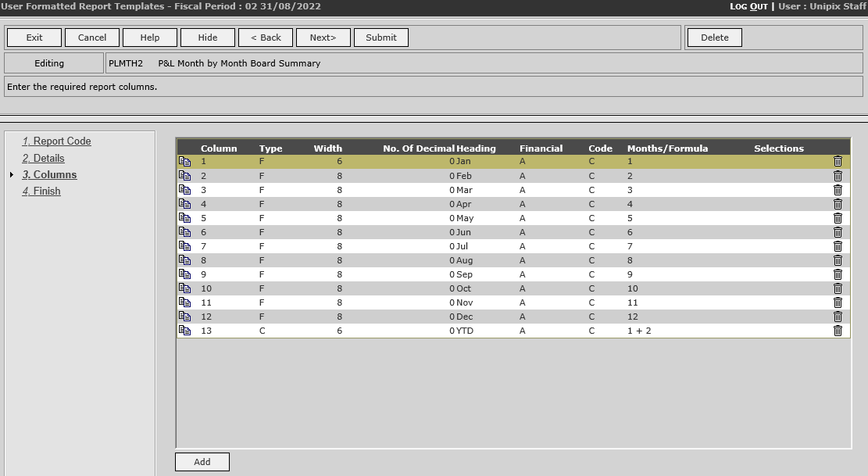This screenshot has width=868, height=476.
Task: Click the copy icon on the Jun row
Action: point(185,232)
